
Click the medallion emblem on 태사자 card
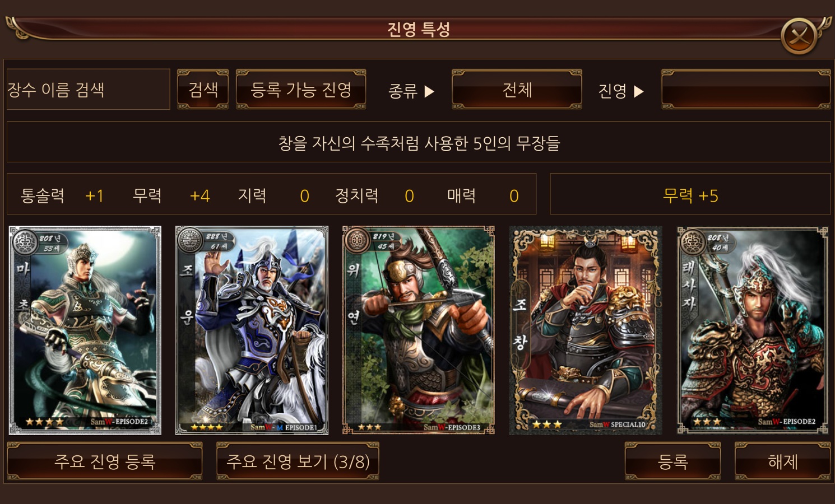692,242
